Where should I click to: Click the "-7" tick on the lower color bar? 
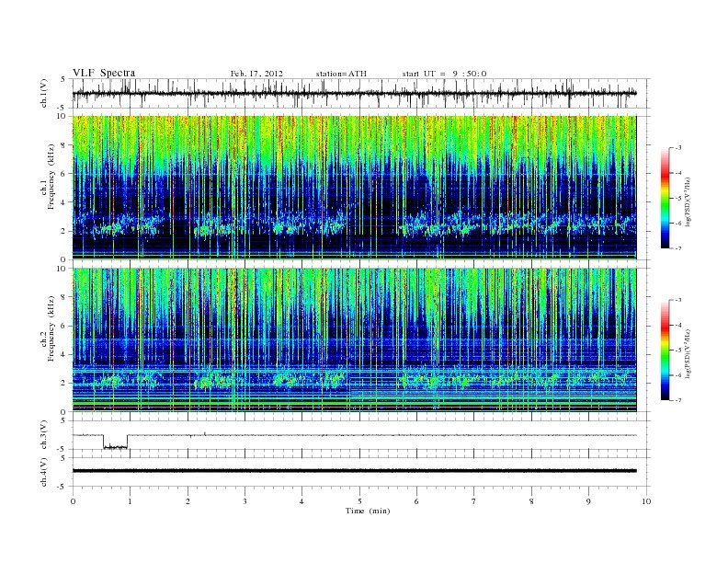[677, 400]
